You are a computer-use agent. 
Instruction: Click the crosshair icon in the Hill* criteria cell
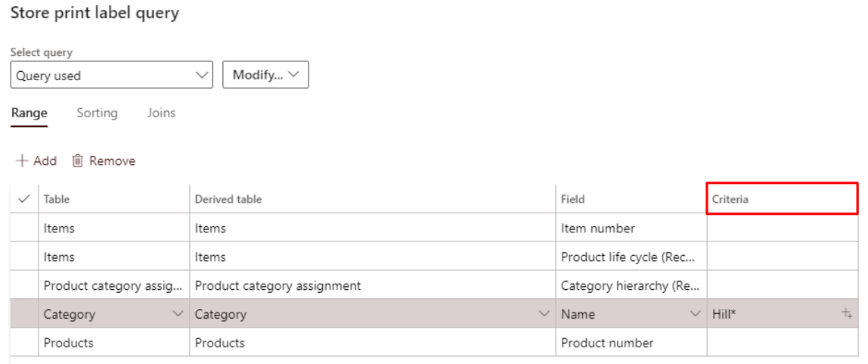(x=847, y=314)
